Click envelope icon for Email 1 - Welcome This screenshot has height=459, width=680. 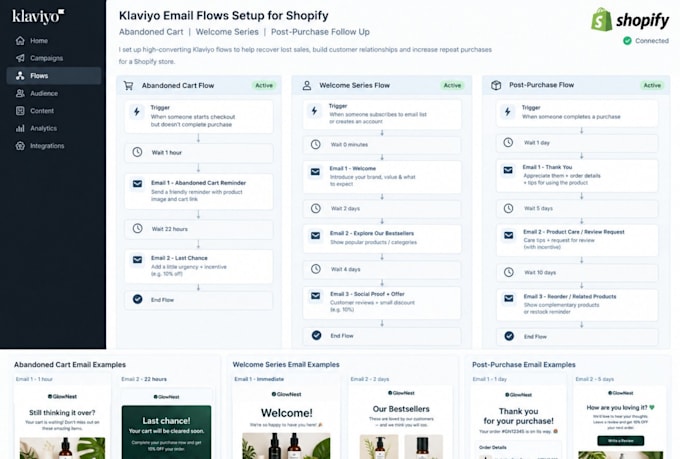[315, 172]
